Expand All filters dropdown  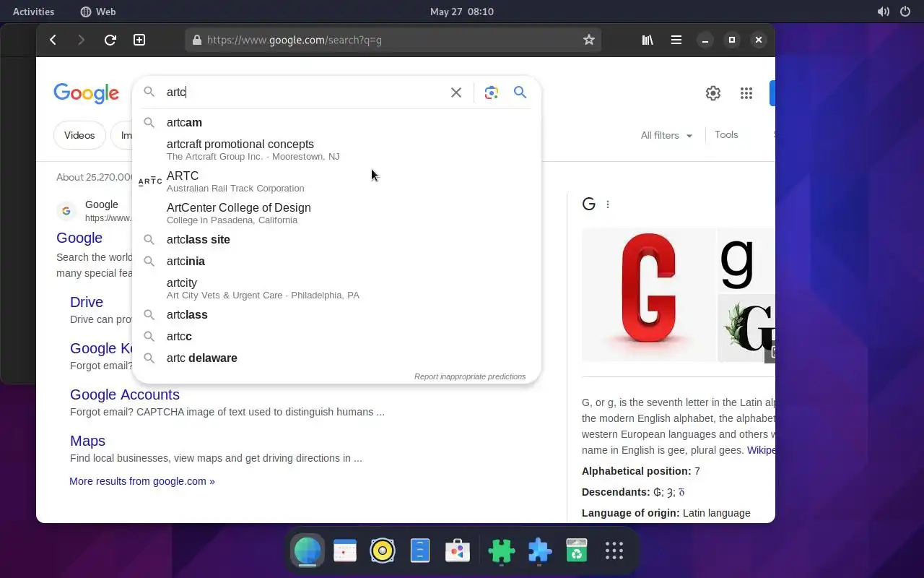coord(666,135)
